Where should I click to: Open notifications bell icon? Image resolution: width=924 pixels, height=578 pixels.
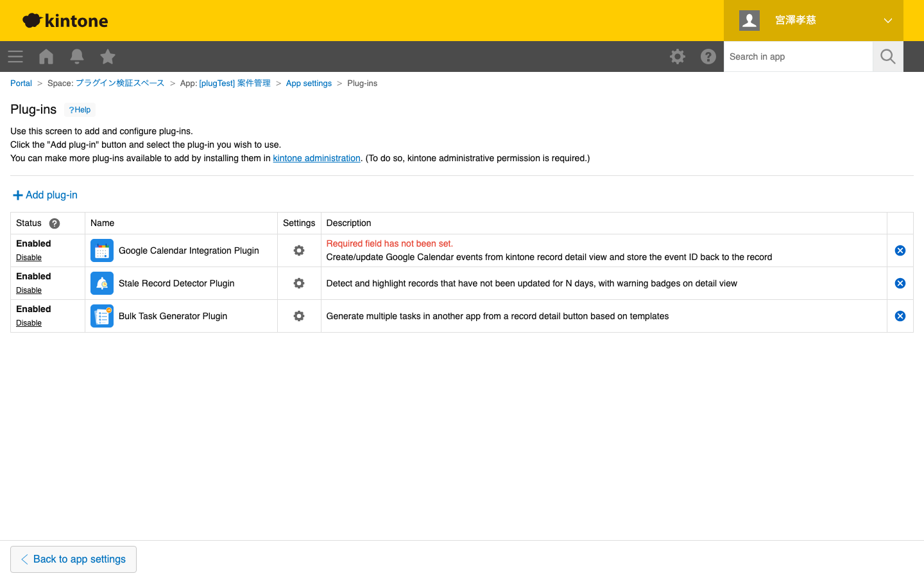pyautogui.click(x=77, y=57)
